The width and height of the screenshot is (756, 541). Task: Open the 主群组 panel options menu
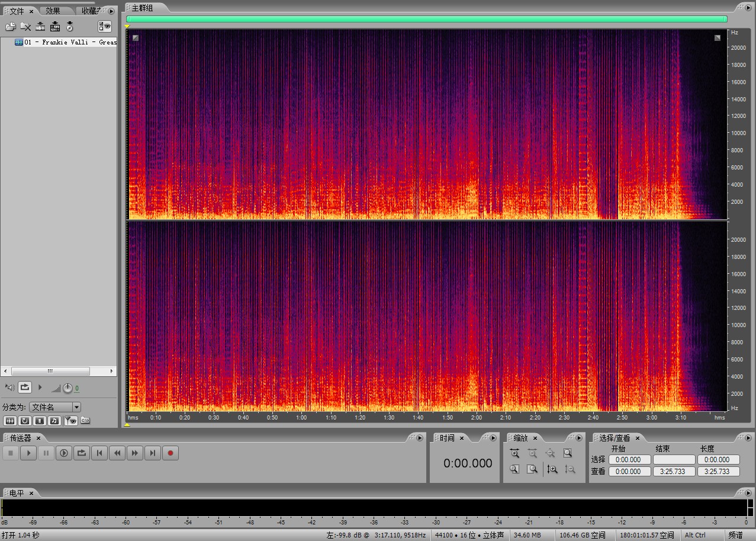747,7
